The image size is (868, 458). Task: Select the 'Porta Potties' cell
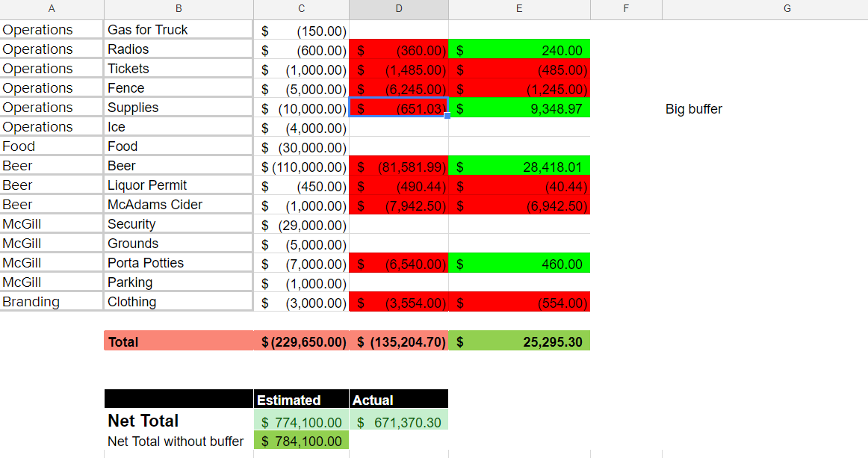tap(179, 262)
